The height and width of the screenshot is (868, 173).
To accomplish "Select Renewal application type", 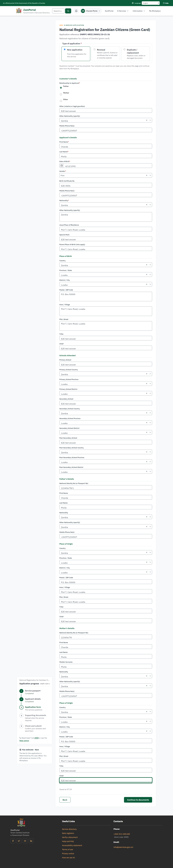I will 106,54.
